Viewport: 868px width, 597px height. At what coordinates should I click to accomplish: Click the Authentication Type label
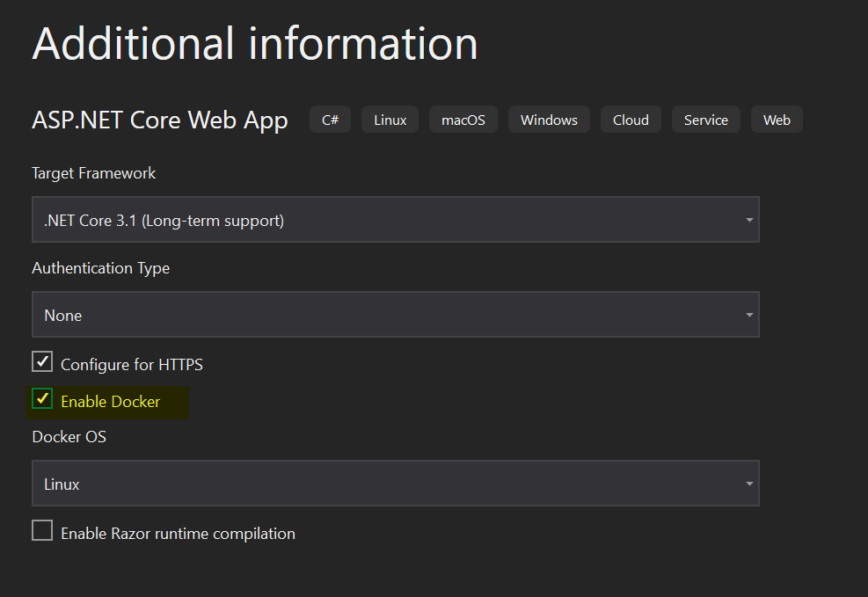pos(101,268)
